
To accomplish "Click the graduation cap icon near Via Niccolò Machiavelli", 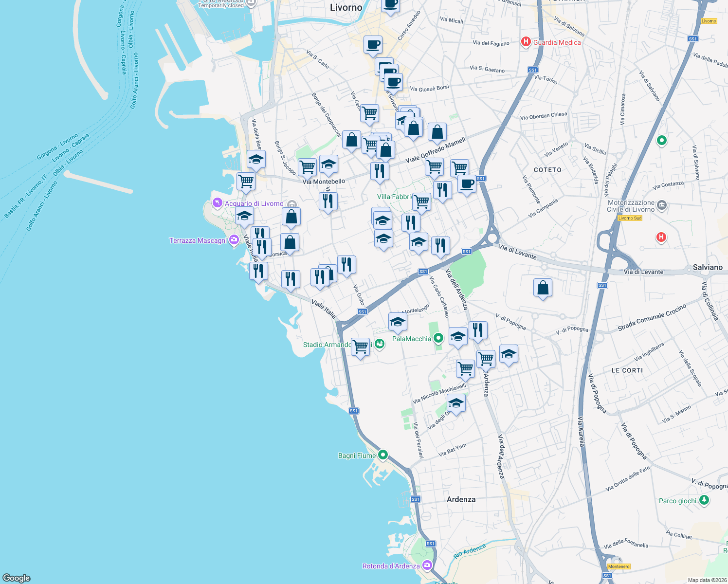I will pos(455,402).
